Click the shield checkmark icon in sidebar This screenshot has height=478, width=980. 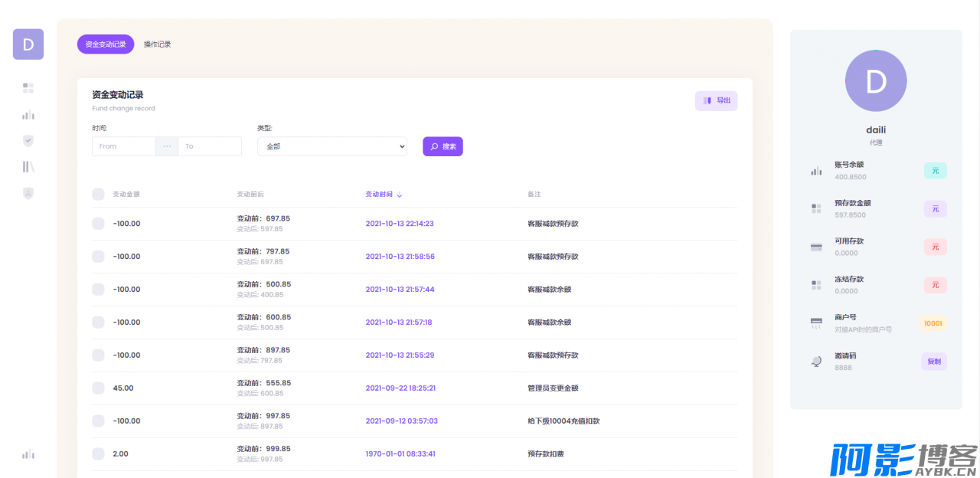(x=28, y=141)
